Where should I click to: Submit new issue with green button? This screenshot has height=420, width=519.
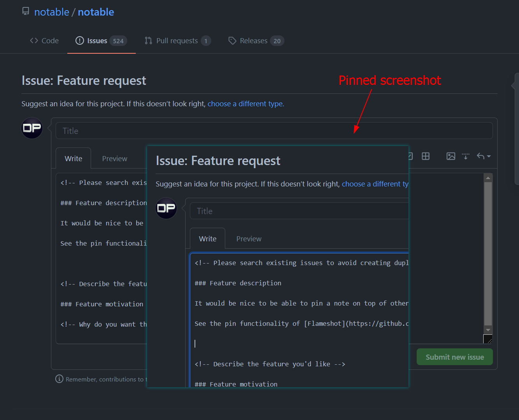(x=455, y=357)
